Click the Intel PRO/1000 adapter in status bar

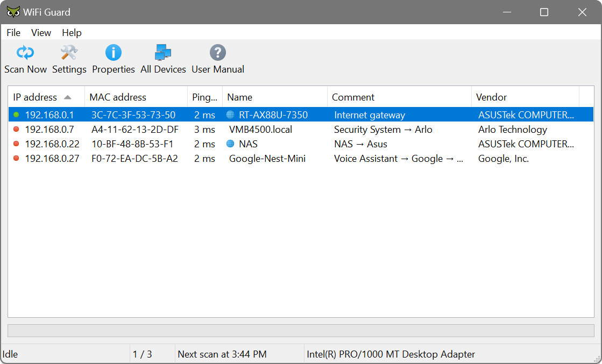click(390, 354)
